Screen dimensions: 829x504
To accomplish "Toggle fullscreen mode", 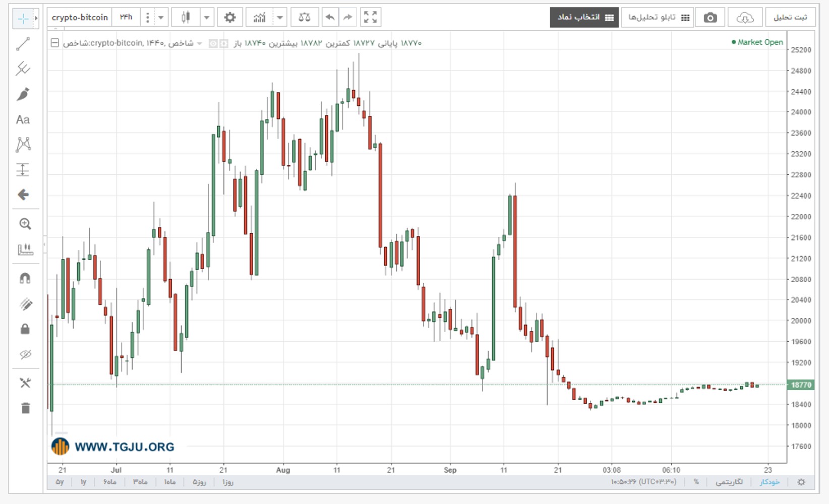I will [x=371, y=18].
